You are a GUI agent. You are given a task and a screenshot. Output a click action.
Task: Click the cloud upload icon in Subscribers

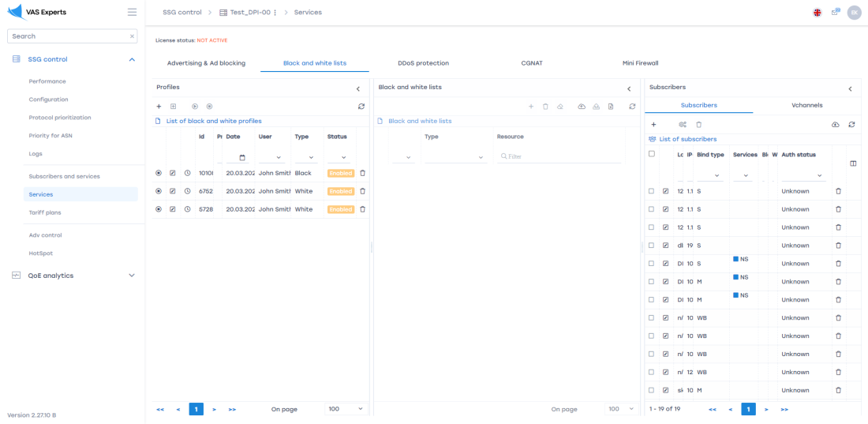[836, 125]
